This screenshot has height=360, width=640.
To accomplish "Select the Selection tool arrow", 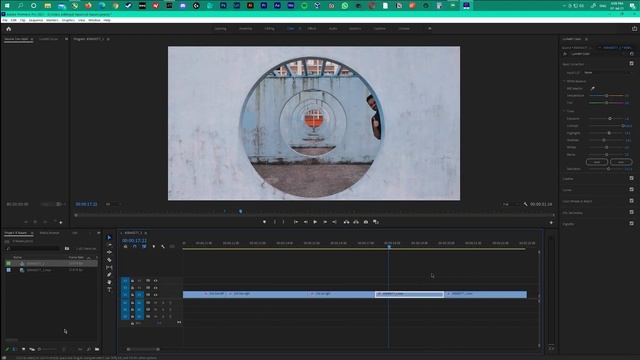I will pos(109,238).
